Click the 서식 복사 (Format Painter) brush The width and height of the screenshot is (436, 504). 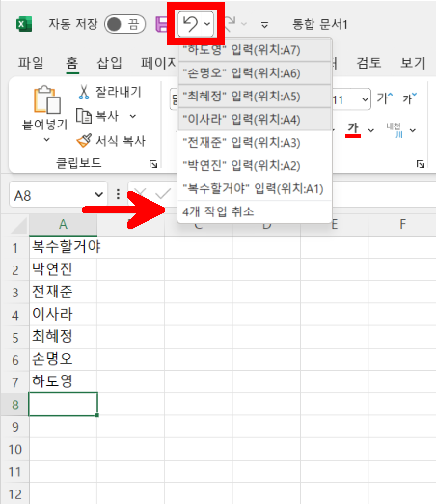(x=111, y=141)
